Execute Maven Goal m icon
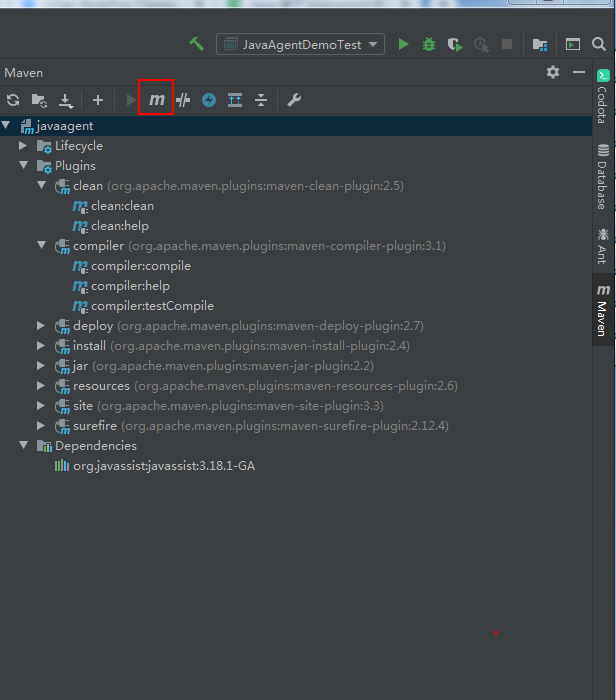The height and width of the screenshot is (700, 616). 157,100
